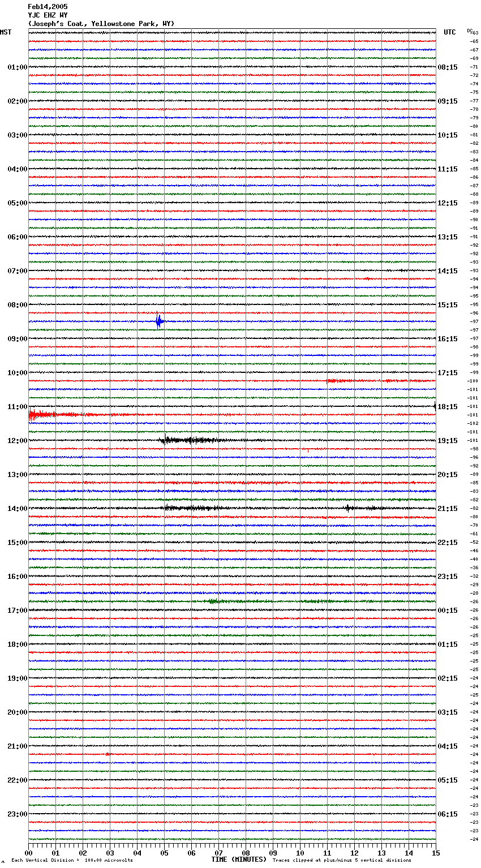Select the station code text YJC EHZ WY
The height and width of the screenshot is (868, 481).
tap(48, 15)
